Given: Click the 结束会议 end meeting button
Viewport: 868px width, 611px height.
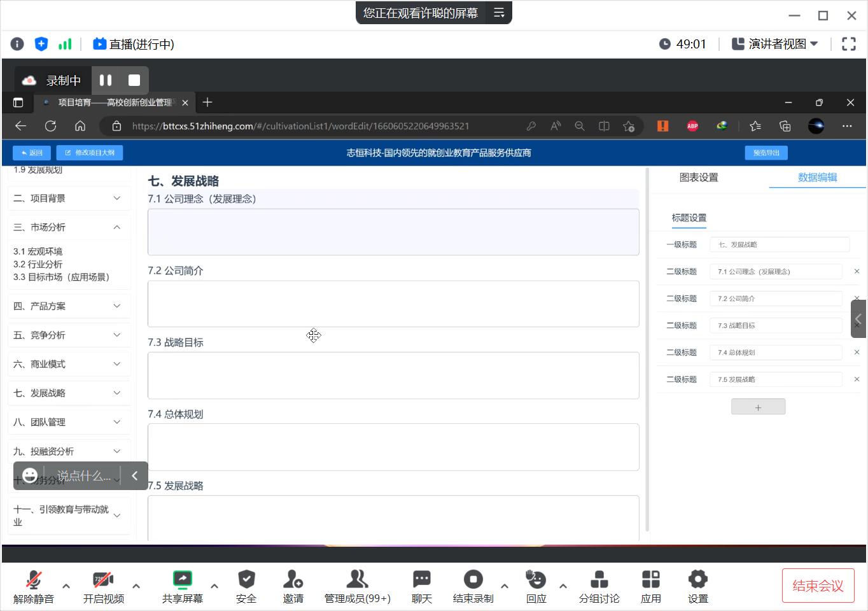Looking at the screenshot, I should pyautogui.click(x=818, y=586).
